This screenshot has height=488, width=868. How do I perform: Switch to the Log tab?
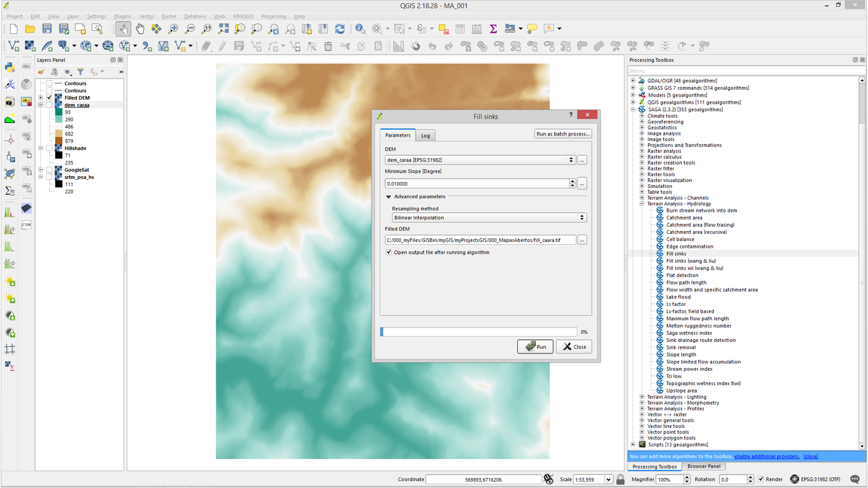(425, 136)
